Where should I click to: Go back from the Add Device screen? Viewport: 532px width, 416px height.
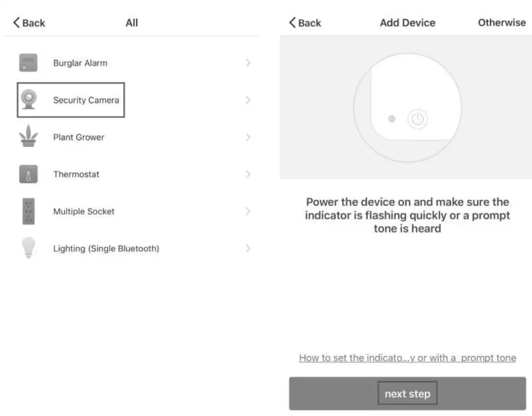click(305, 23)
